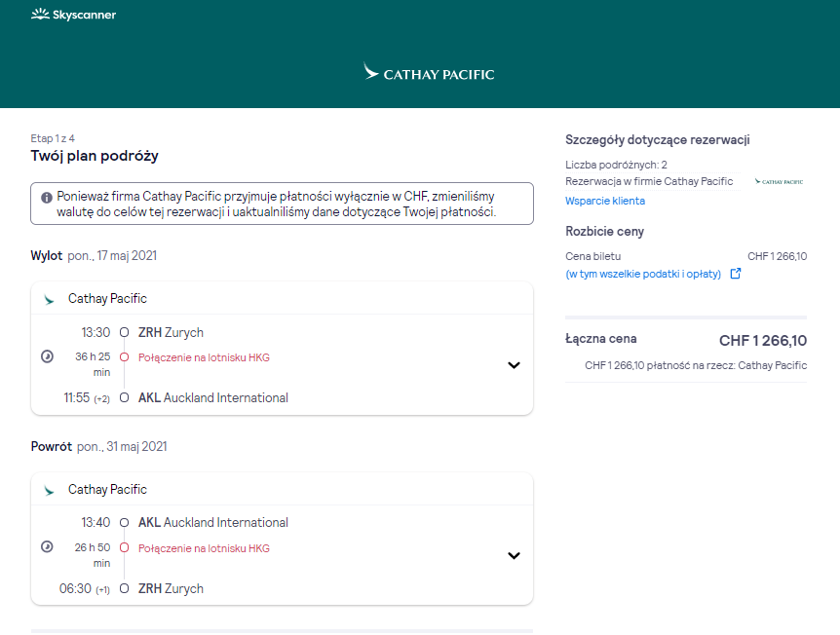Click the 06:30 (+1) arrival time
This screenshot has width=840, height=635.
click(x=85, y=588)
